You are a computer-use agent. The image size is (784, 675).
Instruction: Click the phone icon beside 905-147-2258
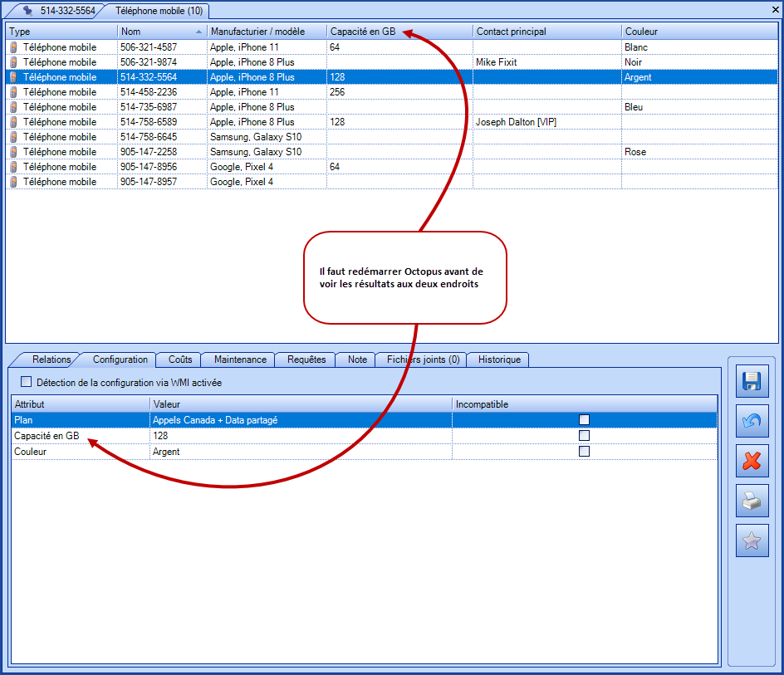[14, 152]
